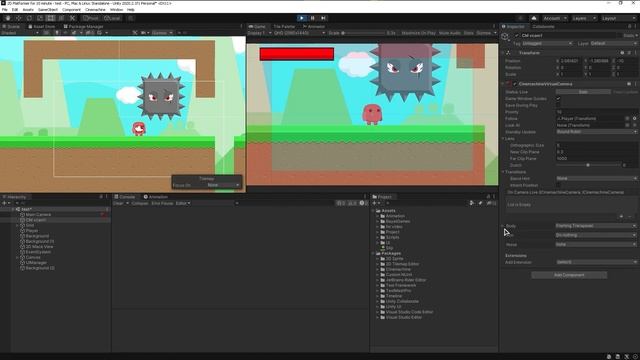This screenshot has height=360, width=640.
Task: Click the Pause button
Action: (x=313, y=18)
